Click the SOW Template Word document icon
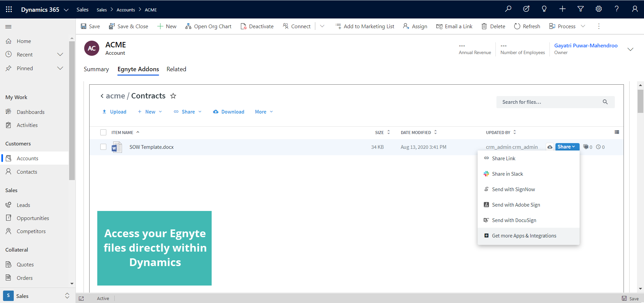Viewport: 644px width, 303px height. (117, 147)
